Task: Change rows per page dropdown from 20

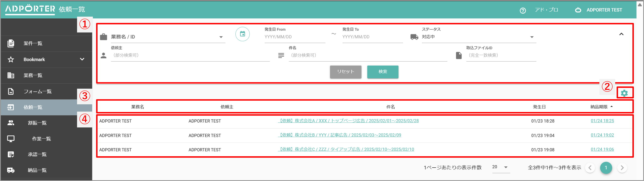Action: (500, 167)
